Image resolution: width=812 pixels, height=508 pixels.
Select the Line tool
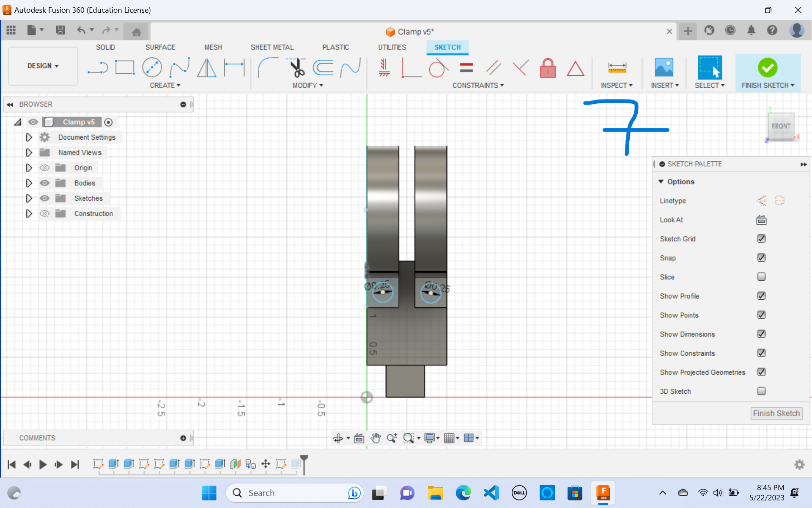(98, 67)
